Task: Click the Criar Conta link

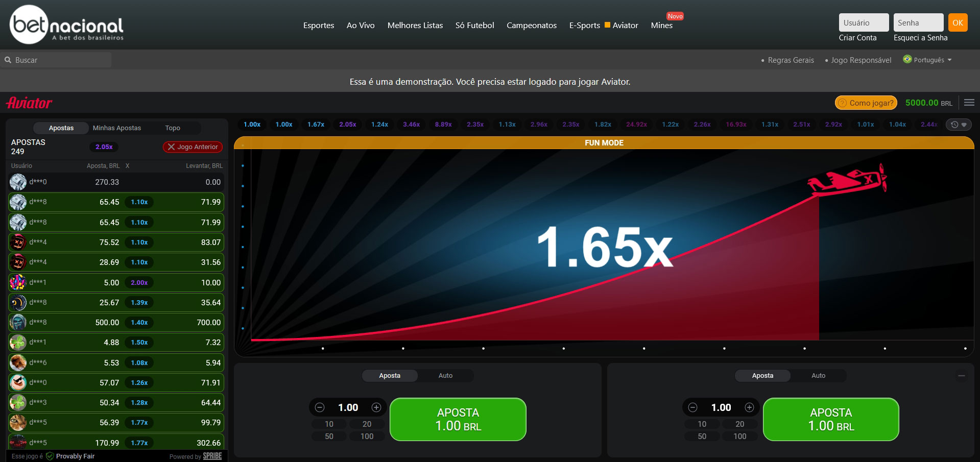Action: [x=857, y=37]
